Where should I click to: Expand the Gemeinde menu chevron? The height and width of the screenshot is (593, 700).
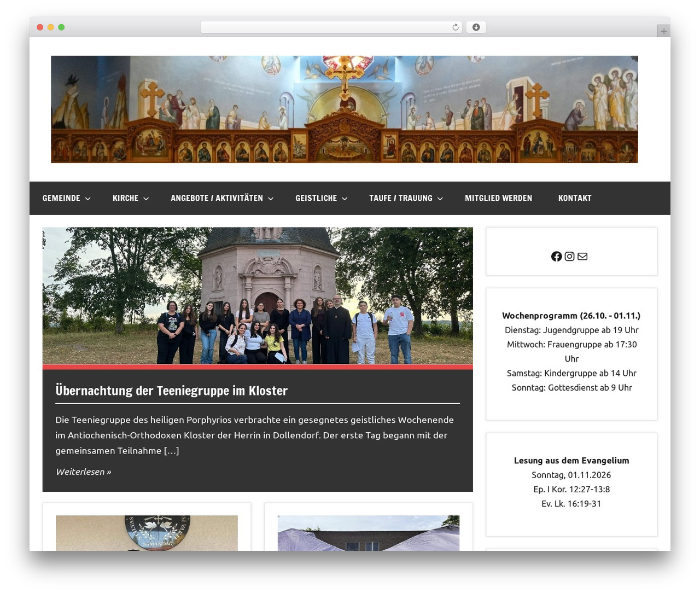[x=87, y=199]
